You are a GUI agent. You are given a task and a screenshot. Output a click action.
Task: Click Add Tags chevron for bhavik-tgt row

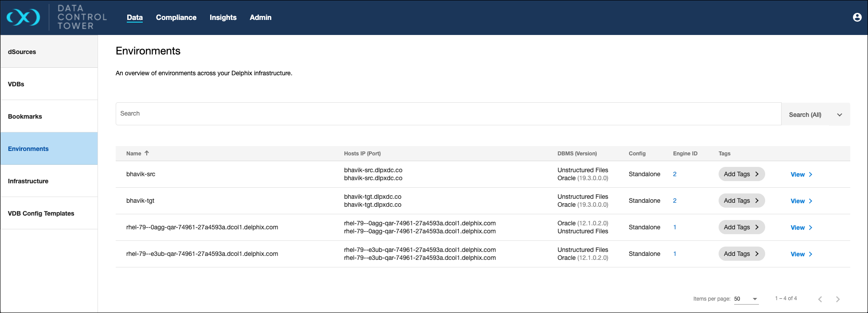pos(757,201)
